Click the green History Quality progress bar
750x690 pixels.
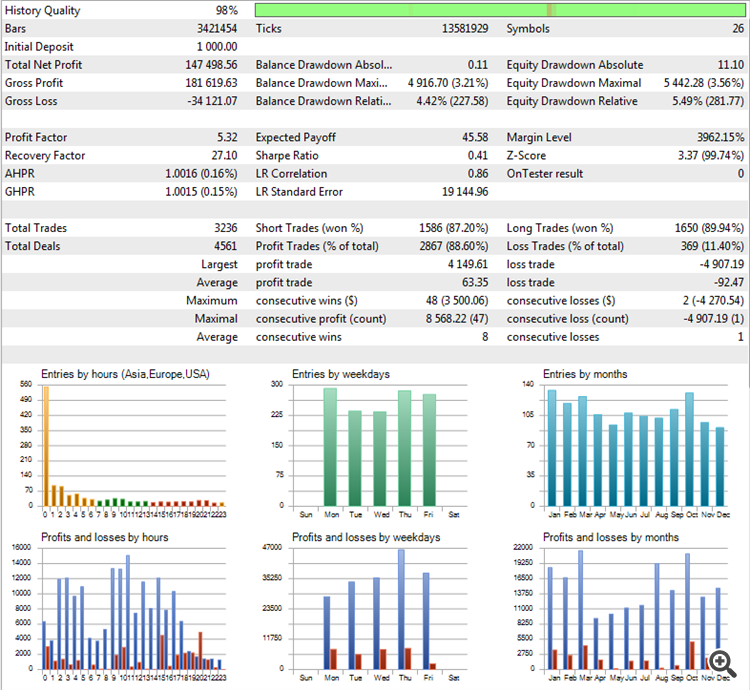coord(500,11)
